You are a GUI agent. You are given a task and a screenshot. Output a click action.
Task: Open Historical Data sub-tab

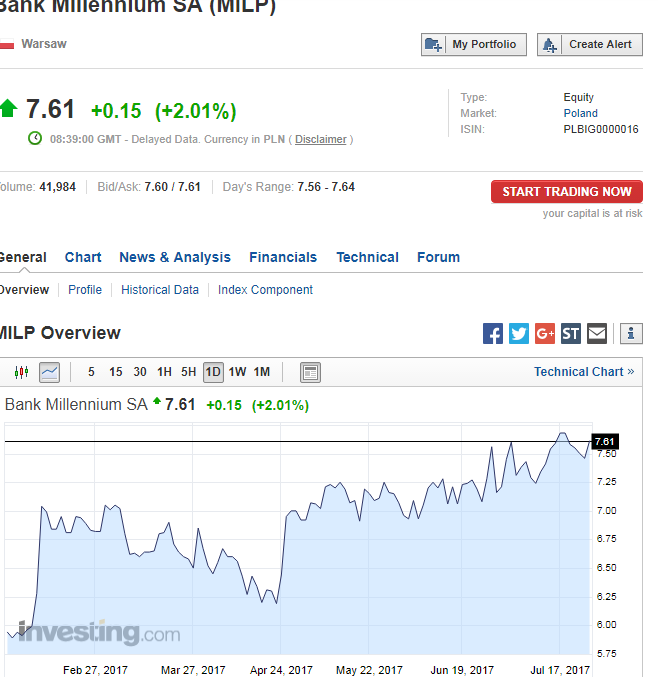(160, 290)
